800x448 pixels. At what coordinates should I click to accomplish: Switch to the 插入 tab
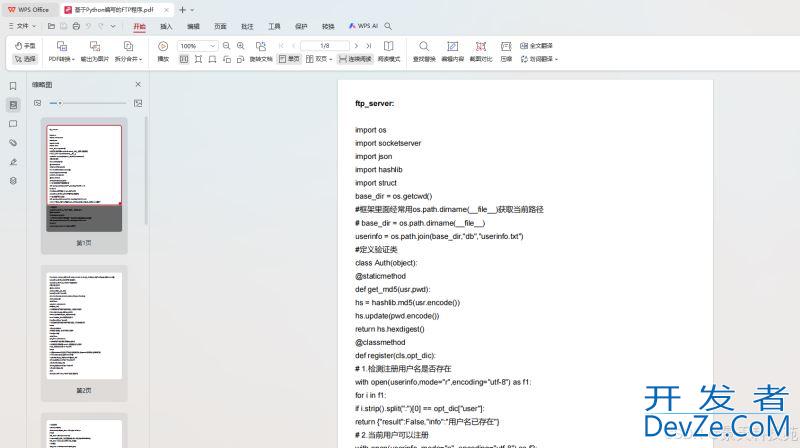click(x=166, y=26)
